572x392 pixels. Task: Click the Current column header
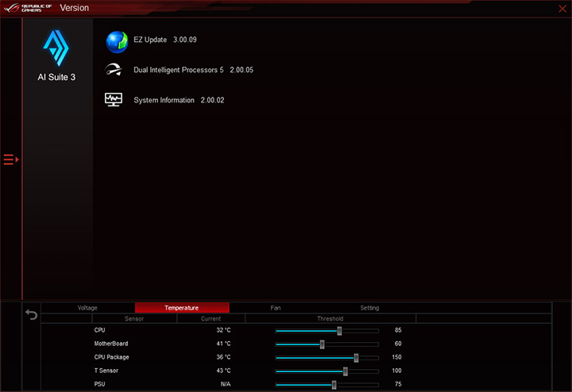point(211,319)
